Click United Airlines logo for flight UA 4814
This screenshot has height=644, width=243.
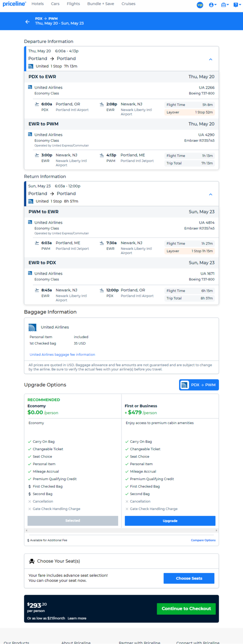pos(30,222)
